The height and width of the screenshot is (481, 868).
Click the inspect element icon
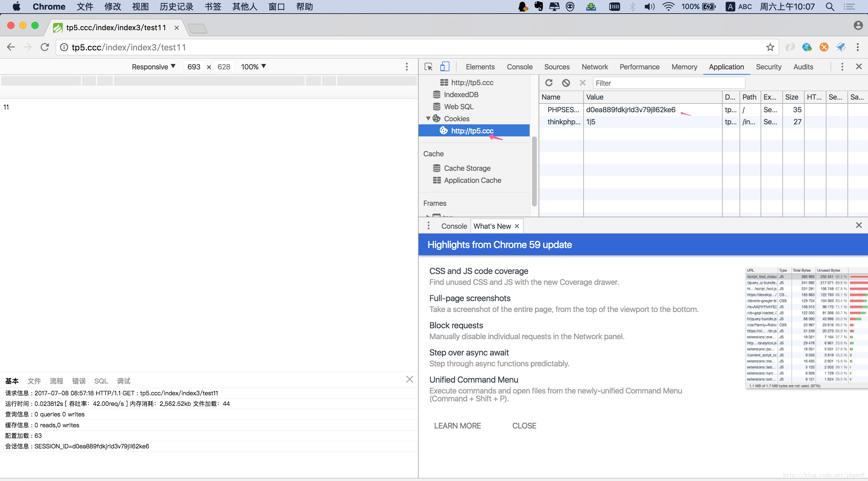[428, 66]
